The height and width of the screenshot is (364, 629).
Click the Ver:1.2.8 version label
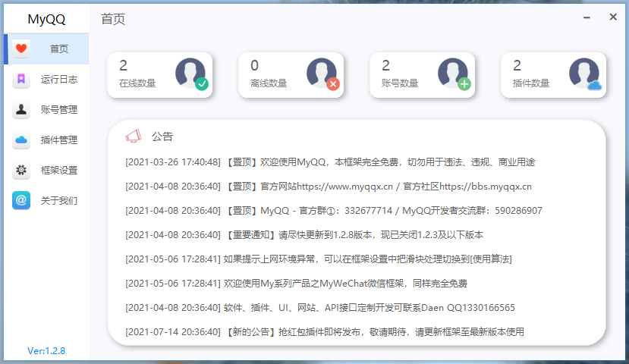pyautogui.click(x=46, y=351)
